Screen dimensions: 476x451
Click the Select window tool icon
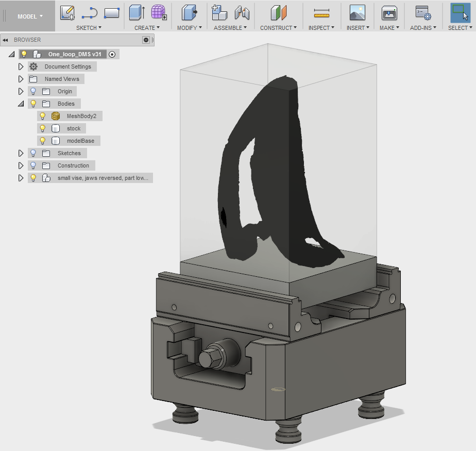tap(460, 13)
